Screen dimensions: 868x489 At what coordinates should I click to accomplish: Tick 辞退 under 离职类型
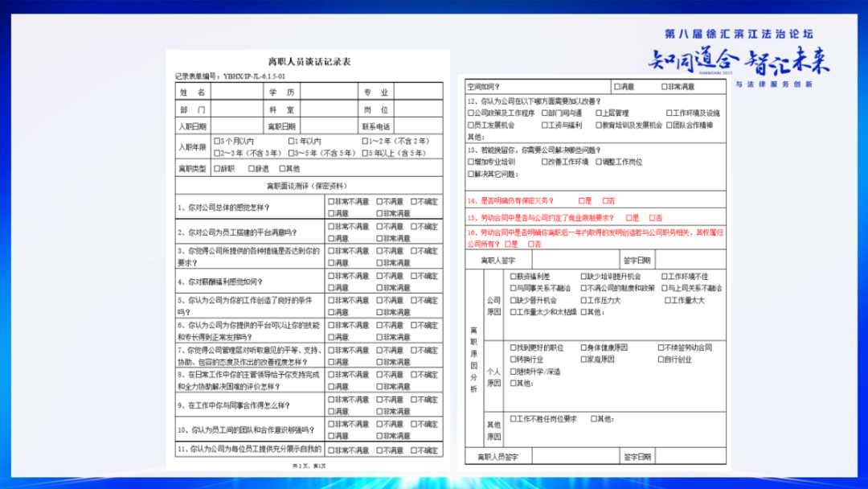(x=252, y=168)
